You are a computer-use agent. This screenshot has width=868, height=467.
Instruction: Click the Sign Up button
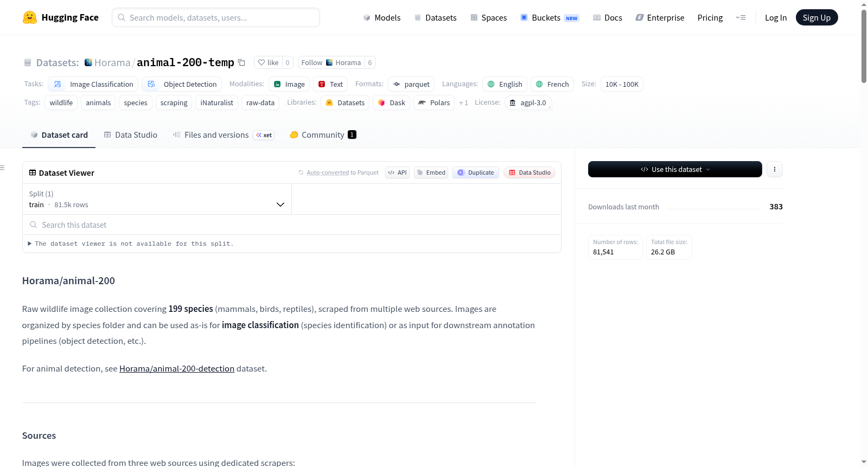point(816,17)
